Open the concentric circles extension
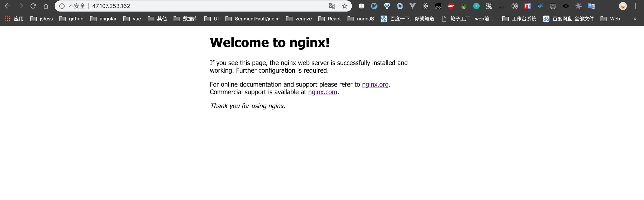The height and width of the screenshot is (200, 644). click(515, 6)
